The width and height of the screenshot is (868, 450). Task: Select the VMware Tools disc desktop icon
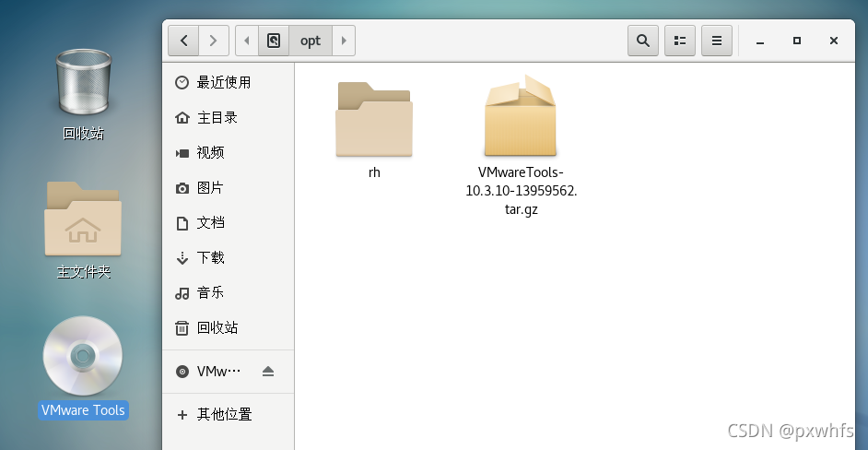click(83, 356)
